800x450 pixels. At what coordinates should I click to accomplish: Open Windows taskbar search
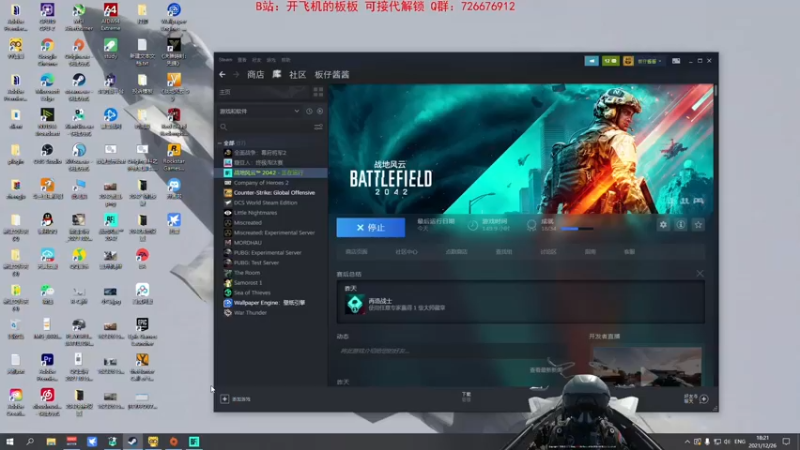pyautogui.click(x=30, y=442)
